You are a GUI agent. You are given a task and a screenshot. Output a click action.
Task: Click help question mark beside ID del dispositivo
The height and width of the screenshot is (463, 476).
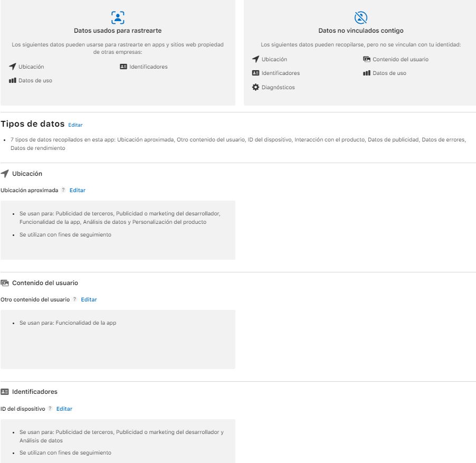pyautogui.click(x=50, y=409)
